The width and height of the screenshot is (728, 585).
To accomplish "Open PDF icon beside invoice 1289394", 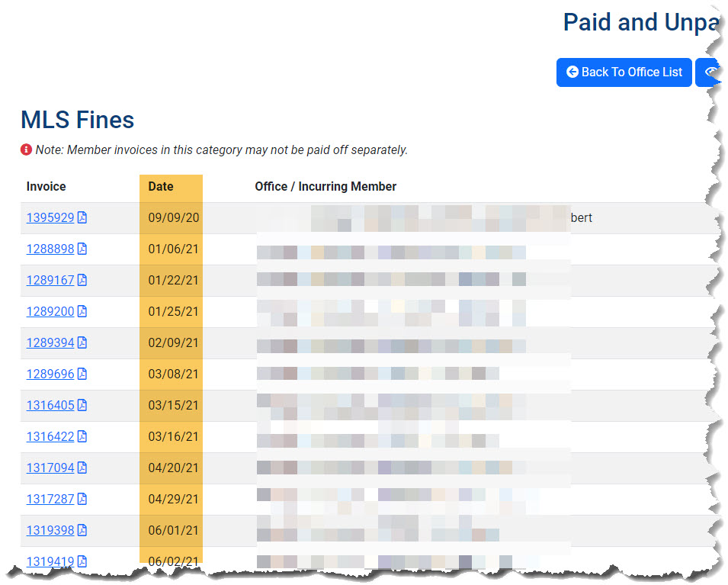I will pyautogui.click(x=82, y=343).
